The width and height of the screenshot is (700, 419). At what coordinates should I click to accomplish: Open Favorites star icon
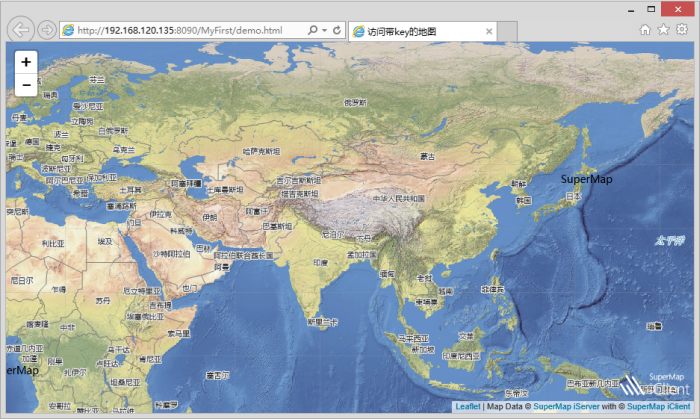point(664,30)
